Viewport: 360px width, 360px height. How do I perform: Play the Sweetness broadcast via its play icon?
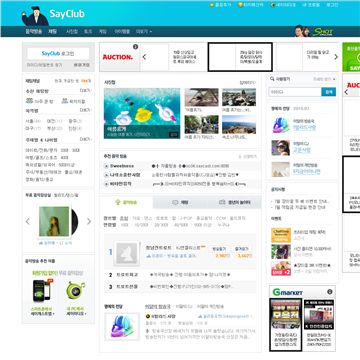pos(106,166)
